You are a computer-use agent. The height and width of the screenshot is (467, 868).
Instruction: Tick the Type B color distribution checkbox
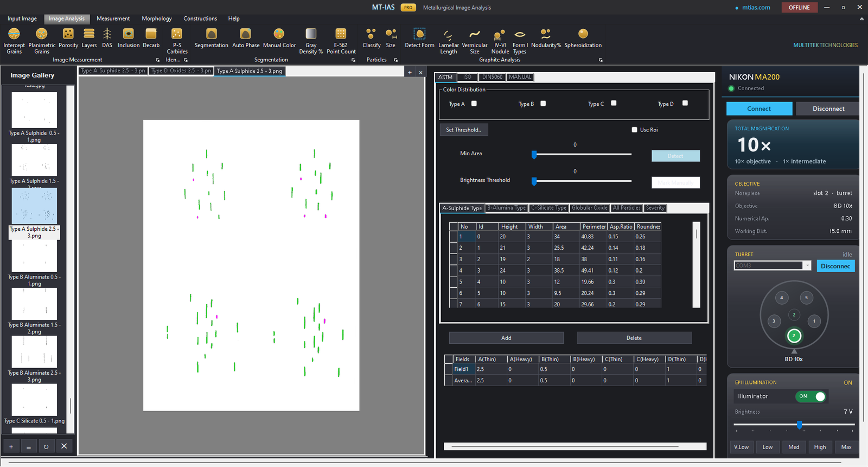coord(543,104)
